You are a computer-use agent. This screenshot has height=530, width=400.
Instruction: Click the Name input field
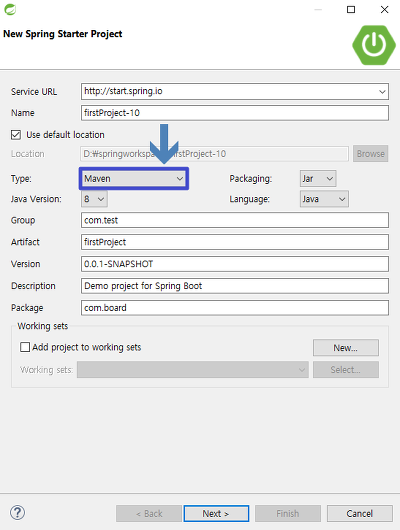pyautogui.click(x=235, y=113)
